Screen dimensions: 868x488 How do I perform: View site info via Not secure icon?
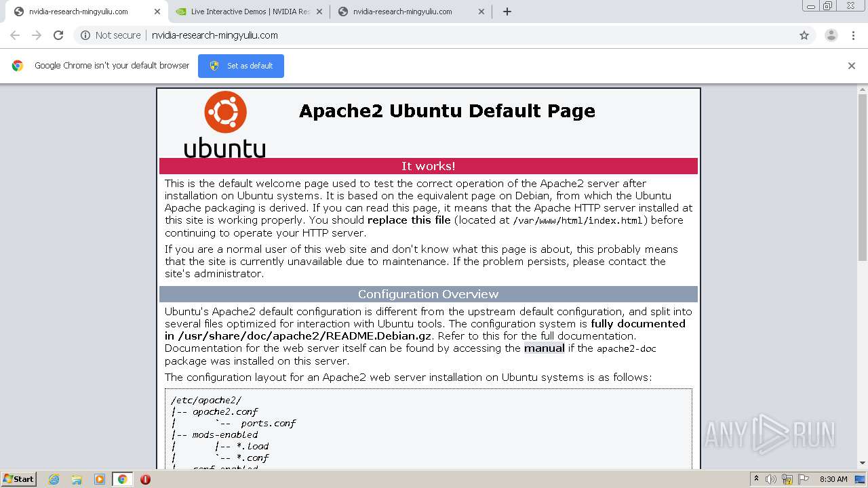(85, 35)
